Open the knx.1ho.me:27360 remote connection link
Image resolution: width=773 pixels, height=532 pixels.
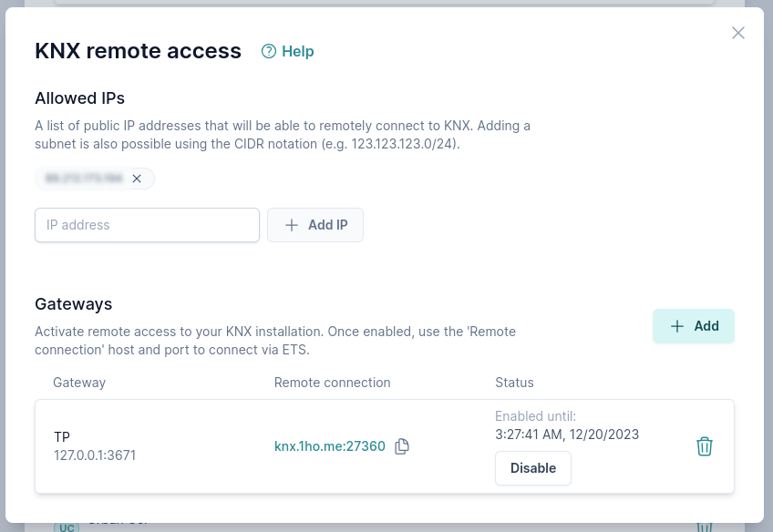click(329, 446)
